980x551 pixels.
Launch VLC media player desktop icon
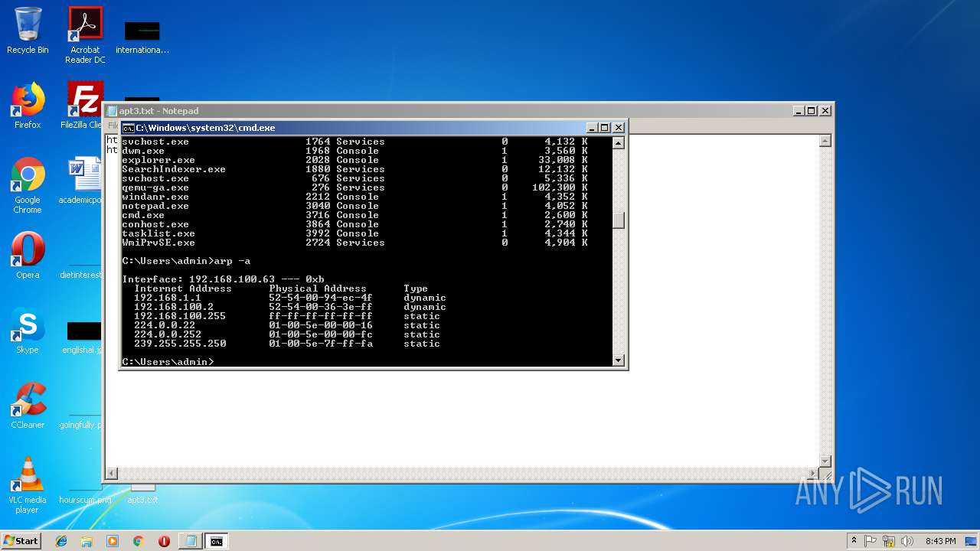tap(28, 485)
